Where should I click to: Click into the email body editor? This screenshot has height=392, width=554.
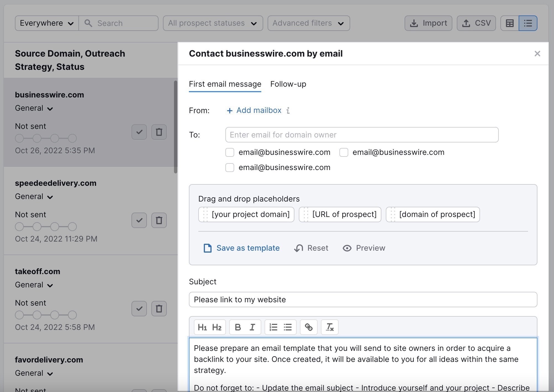[x=363, y=365]
